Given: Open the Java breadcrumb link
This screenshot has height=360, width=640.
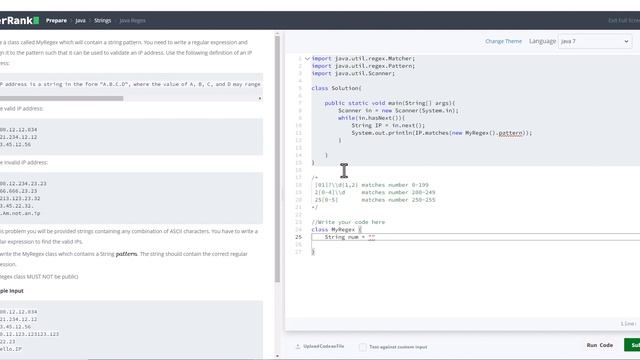Looking at the screenshot, I should coord(80,20).
